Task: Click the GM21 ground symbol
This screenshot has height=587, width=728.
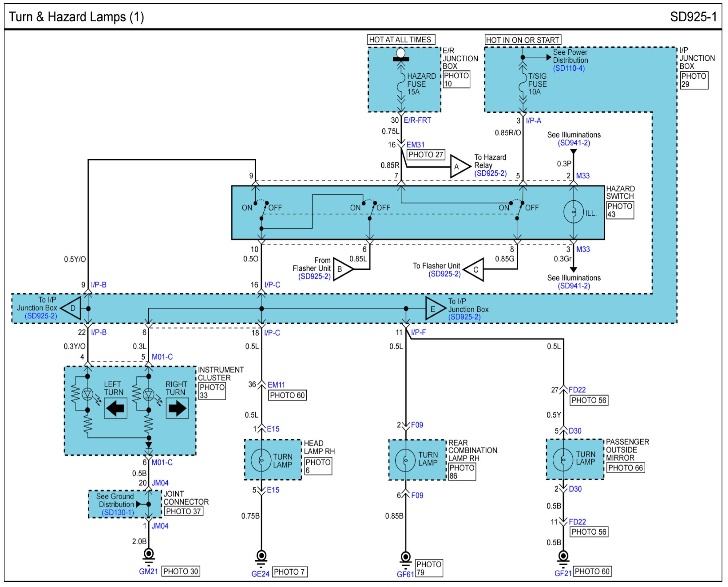Action: tap(149, 554)
